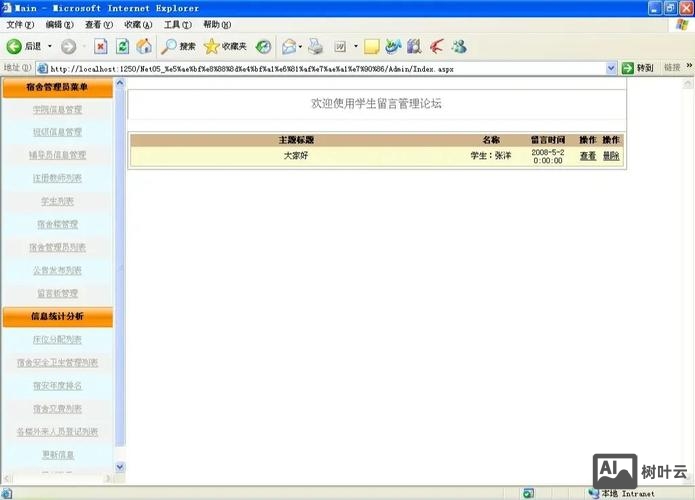Go back with the Back arrow icon

click(x=14, y=46)
